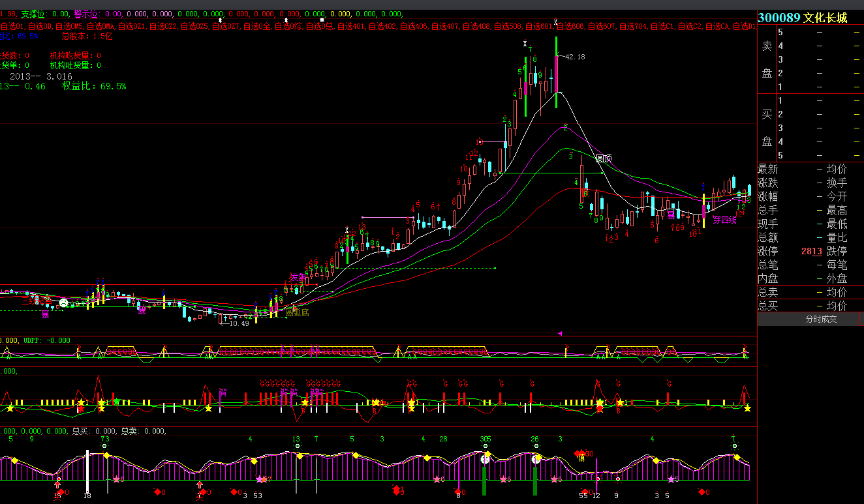Click the 涨幅 label in quote panel
Image resolution: width=864 pixels, height=504 pixels.
click(x=768, y=197)
